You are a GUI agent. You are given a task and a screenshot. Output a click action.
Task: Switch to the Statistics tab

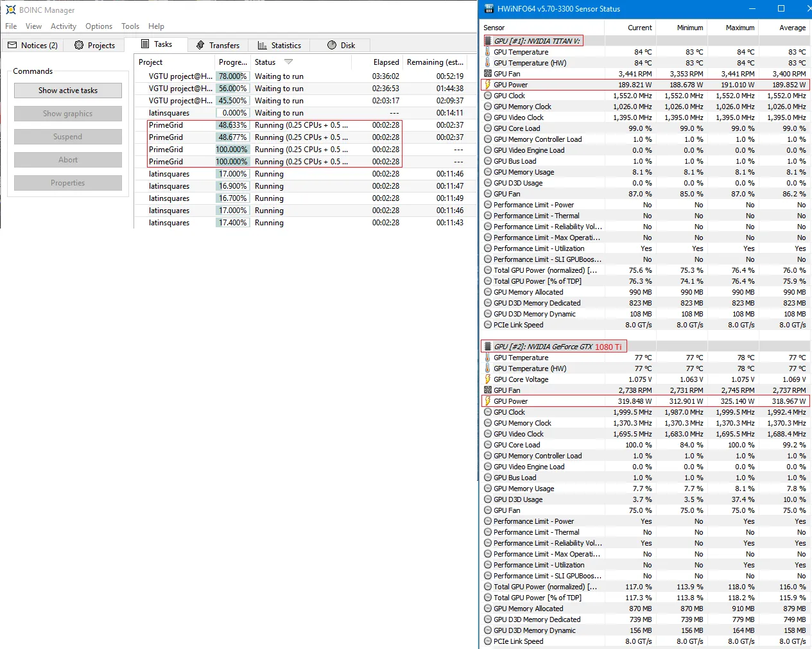point(279,45)
